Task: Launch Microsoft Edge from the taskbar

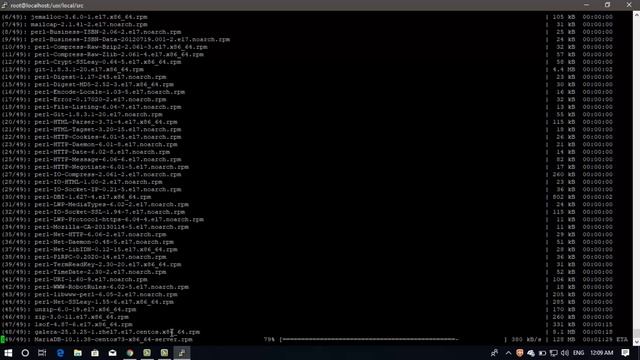Action: tap(60, 353)
